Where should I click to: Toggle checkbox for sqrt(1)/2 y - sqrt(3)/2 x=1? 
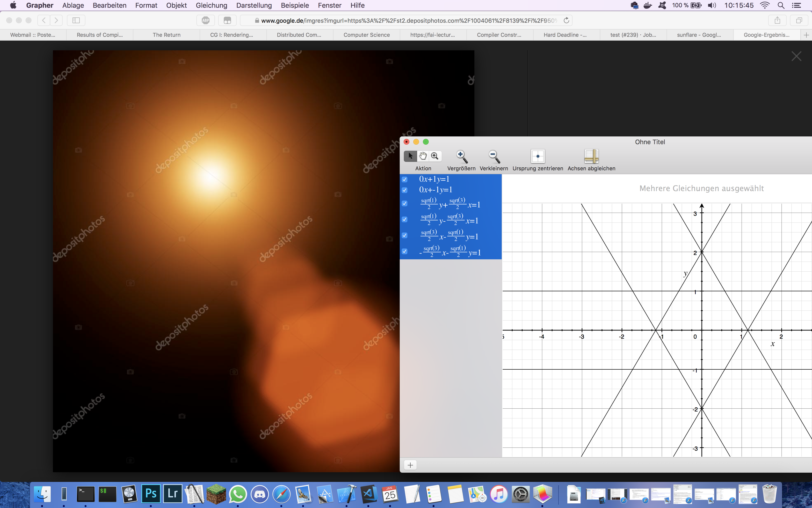(x=405, y=219)
